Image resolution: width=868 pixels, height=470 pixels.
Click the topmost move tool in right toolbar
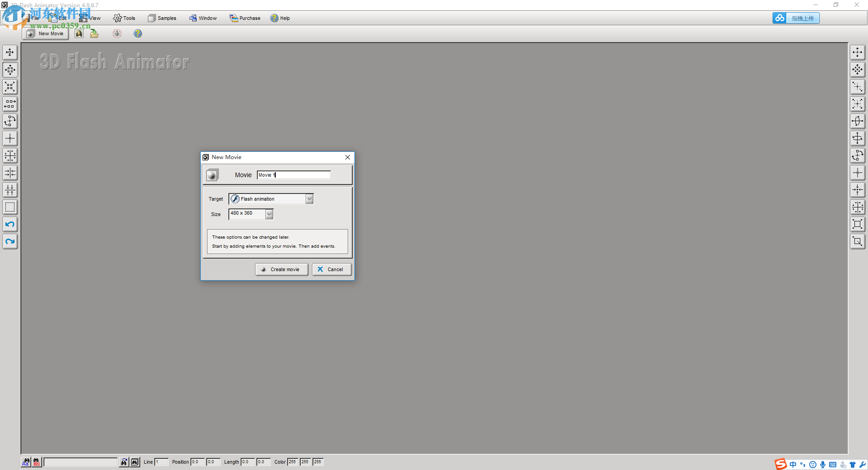pyautogui.click(x=858, y=52)
